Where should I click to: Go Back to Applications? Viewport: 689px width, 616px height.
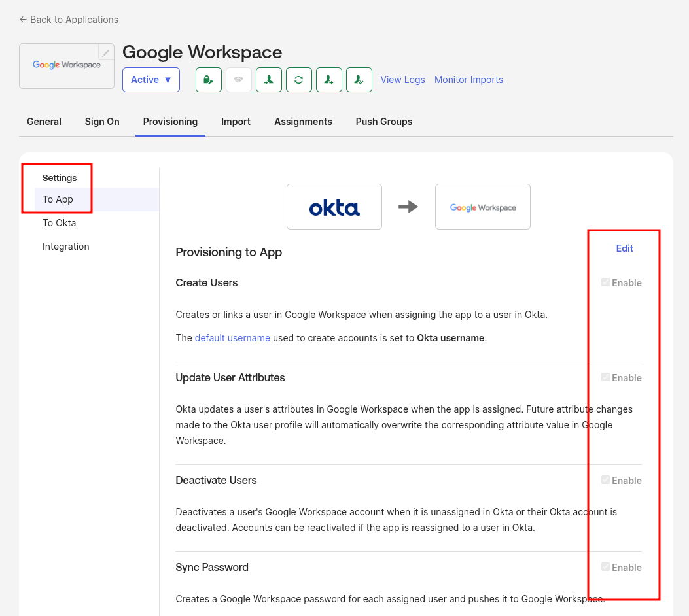pyautogui.click(x=69, y=20)
